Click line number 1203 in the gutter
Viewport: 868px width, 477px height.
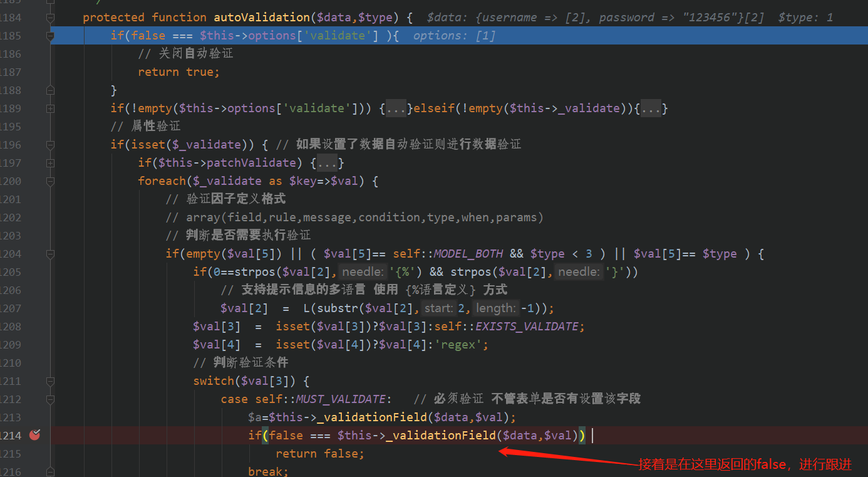pos(11,236)
